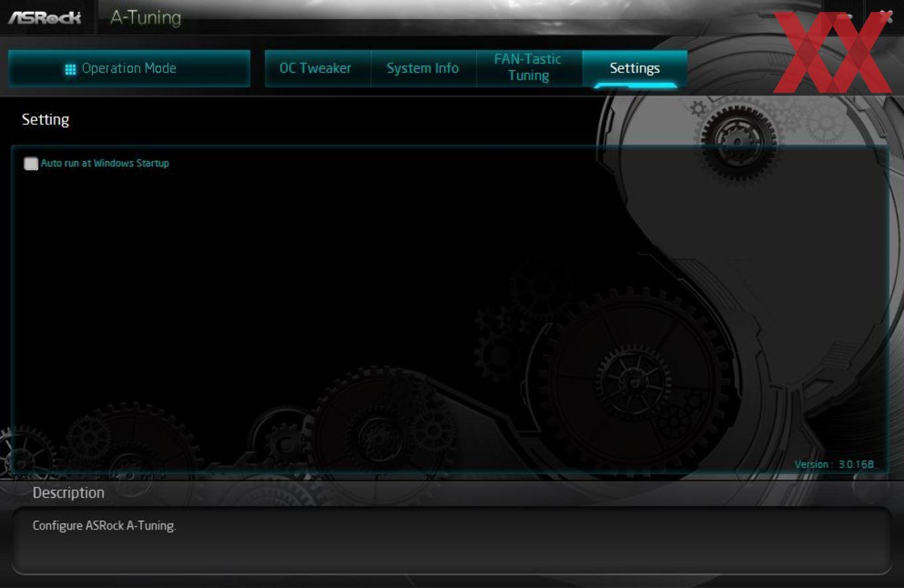Open the System Info tab
This screenshot has width=904, height=588.
click(423, 68)
